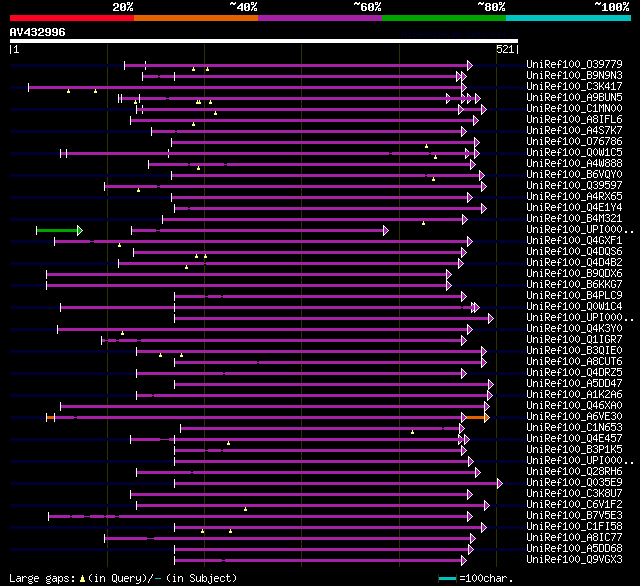Select the AV432996 query name
This screenshot has width=640, height=586.
coord(38,32)
